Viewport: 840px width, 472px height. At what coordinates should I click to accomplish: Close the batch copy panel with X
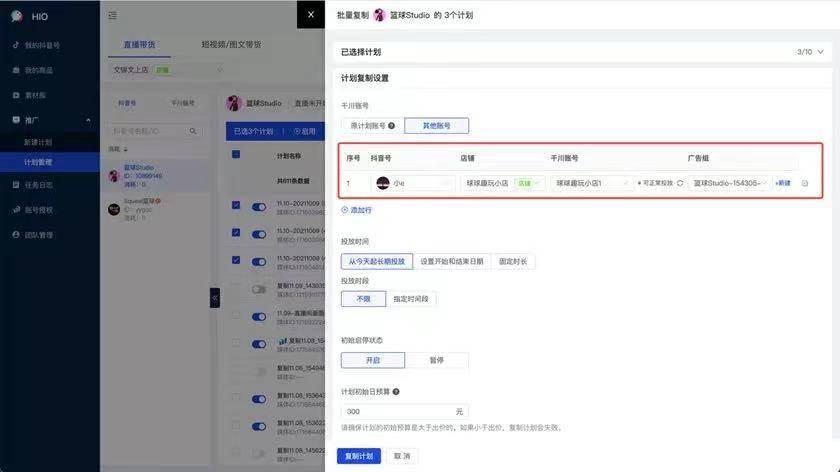(311, 14)
